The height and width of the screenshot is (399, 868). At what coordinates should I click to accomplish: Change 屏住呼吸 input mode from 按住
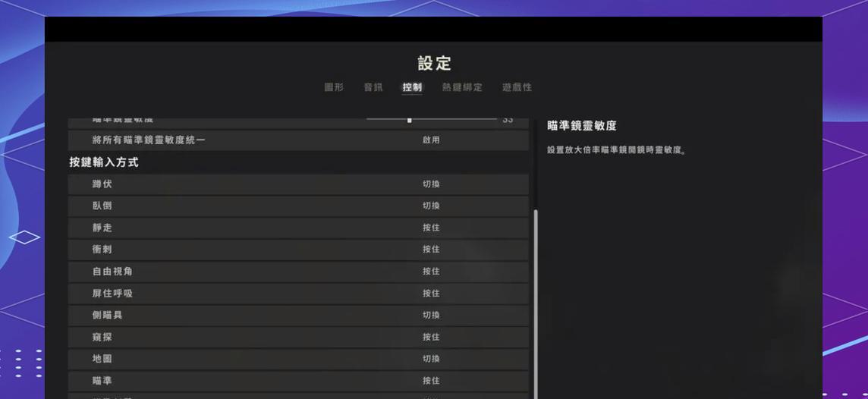[x=431, y=294]
